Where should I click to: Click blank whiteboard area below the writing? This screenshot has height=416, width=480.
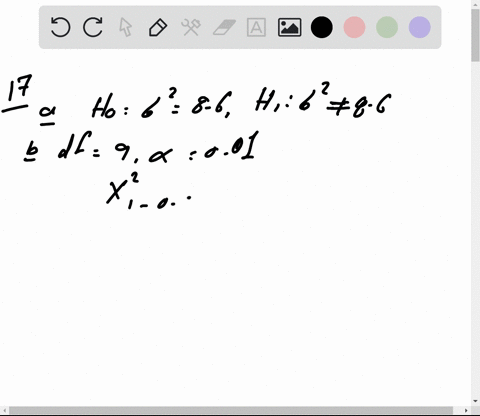[x=233, y=300]
